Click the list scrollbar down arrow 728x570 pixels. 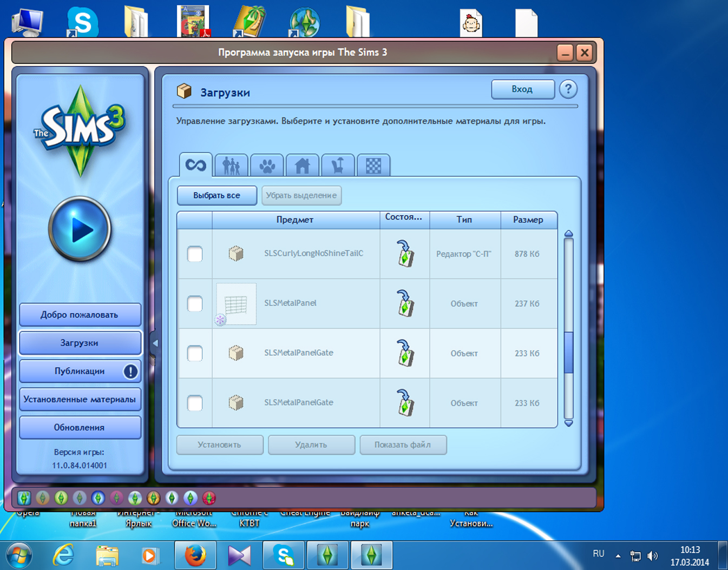(x=568, y=423)
